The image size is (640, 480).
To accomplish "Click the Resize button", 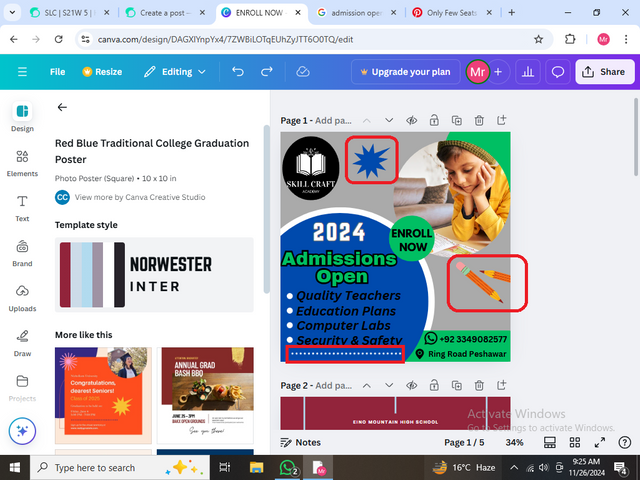I will (x=102, y=72).
